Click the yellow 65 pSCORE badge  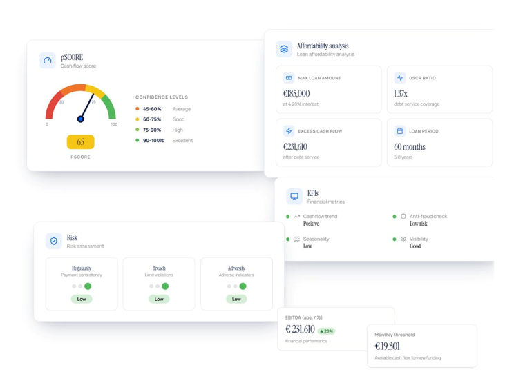[80, 142]
